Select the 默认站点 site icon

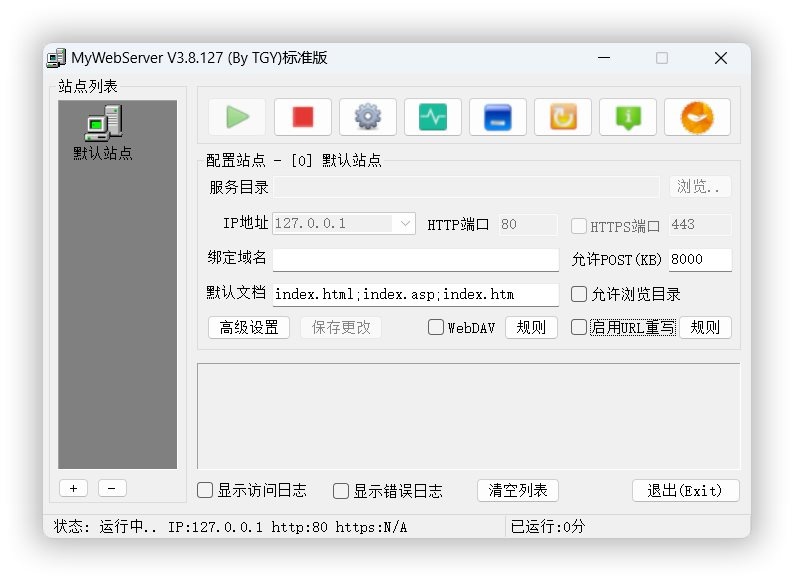103,133
